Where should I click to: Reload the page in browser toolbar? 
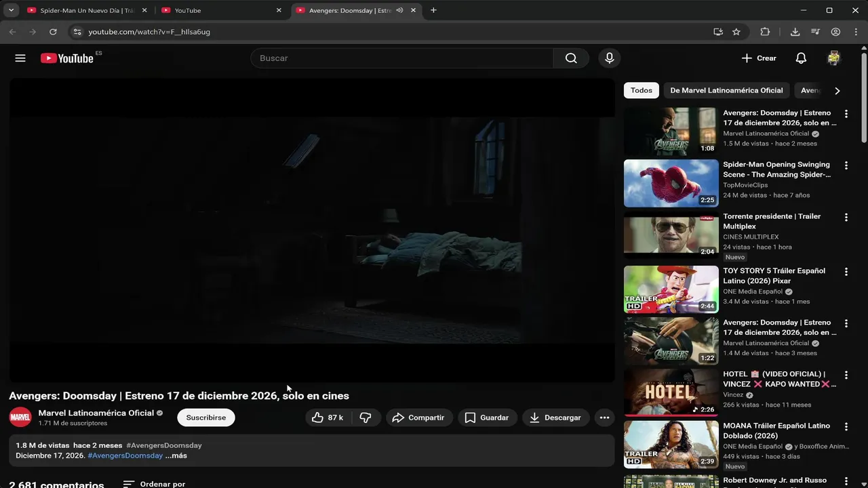click(53, 32)
